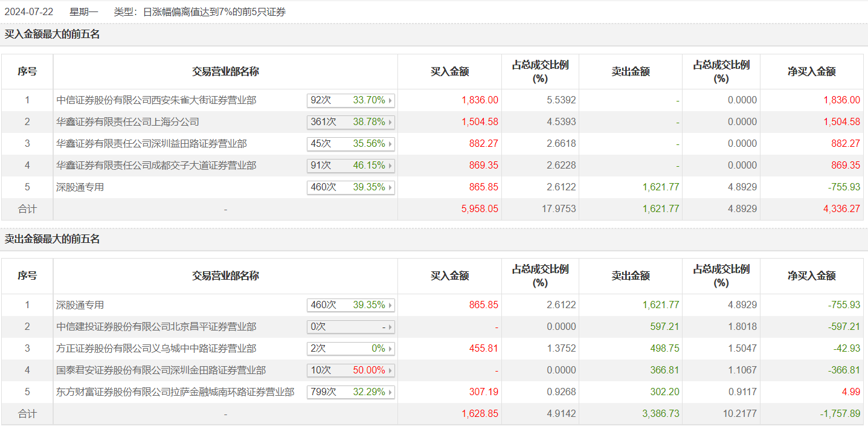Open 国泰君安证券深圳金田路证券营业部 link
Screen dimensions: 868x429
161,370
